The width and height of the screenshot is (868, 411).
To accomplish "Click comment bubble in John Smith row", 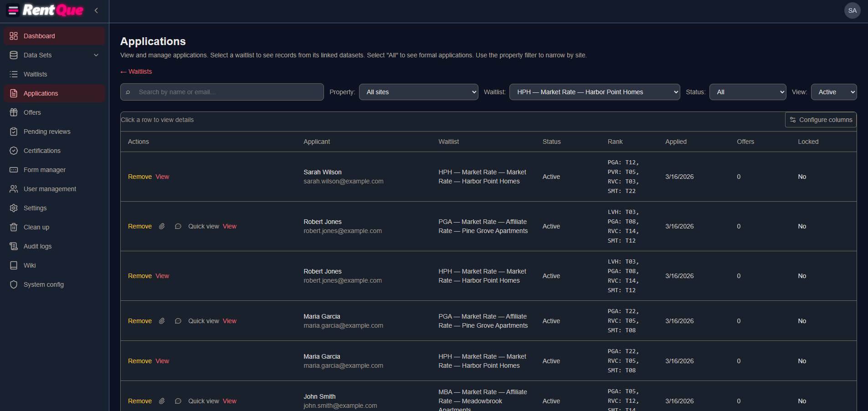I will [178, 401].
